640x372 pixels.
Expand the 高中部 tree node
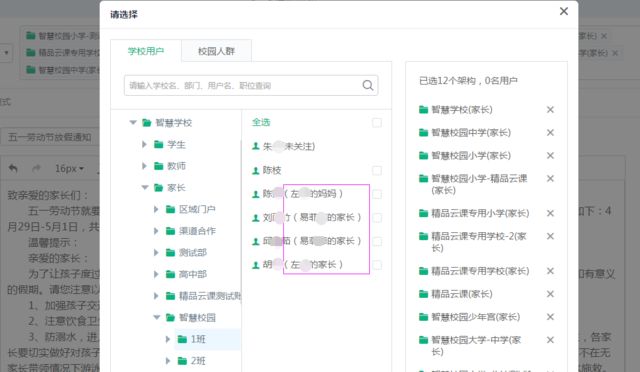156,274
